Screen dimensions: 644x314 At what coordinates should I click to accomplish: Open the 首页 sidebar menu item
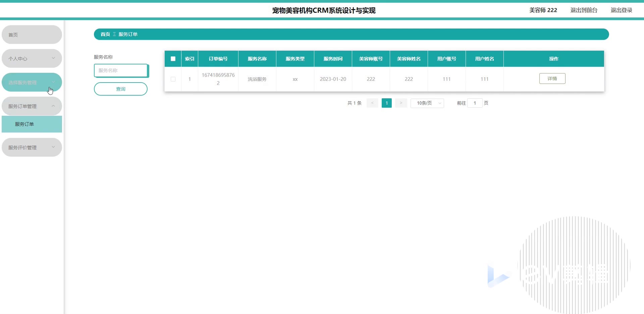(32, 35)
